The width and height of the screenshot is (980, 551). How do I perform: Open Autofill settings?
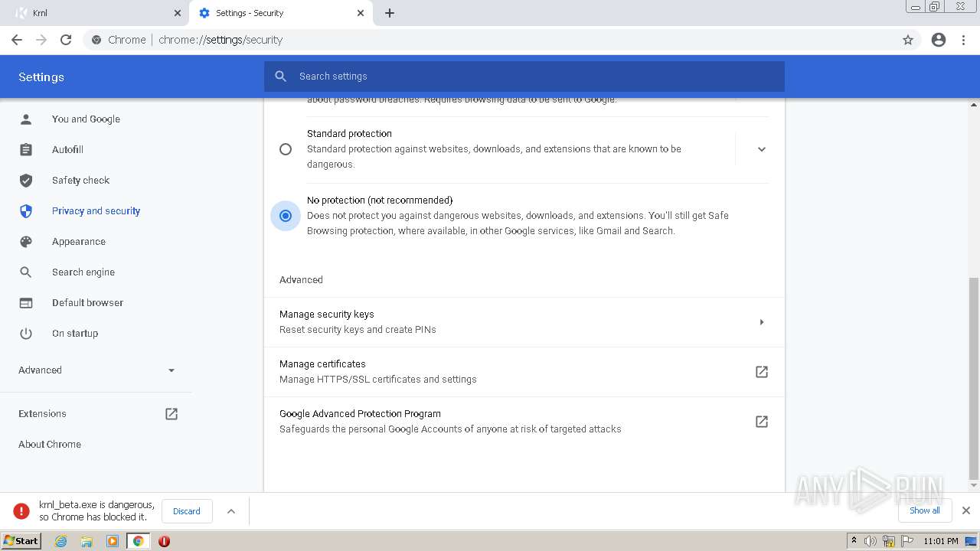pos(67,150)
